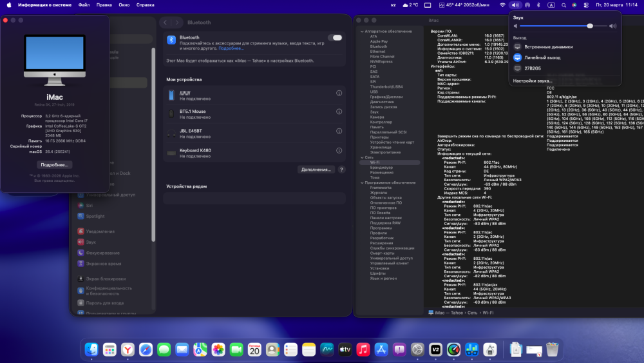Open Звук in System Settings sidebar
Viewport: 644px width, 363px height.
click(x=91, y=242)
